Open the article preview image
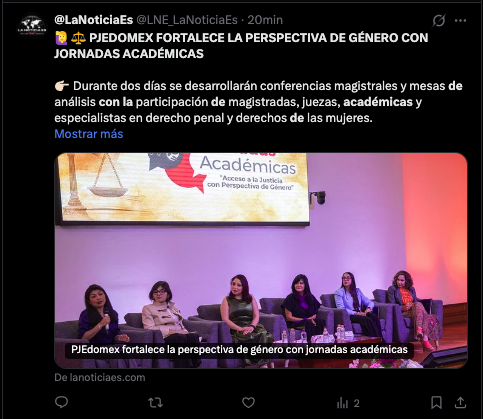This screenshot has height=419, width=483. pos(261,260)
